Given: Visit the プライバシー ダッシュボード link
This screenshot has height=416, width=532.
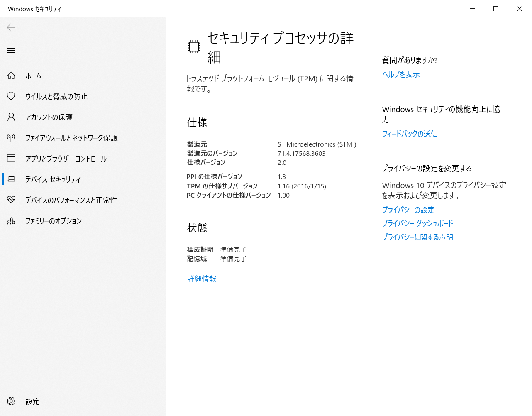Looking at the screenshot, I should [417, 223].
